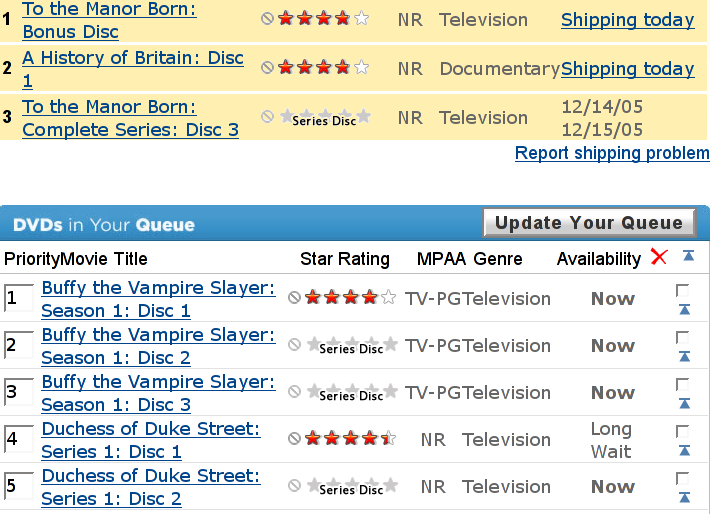Viewport: 710px width, 514px height.
Task: Rate Duchess of Duke Street Disc 1 one star
Action: pyautogui.click(x=312, y=439)
